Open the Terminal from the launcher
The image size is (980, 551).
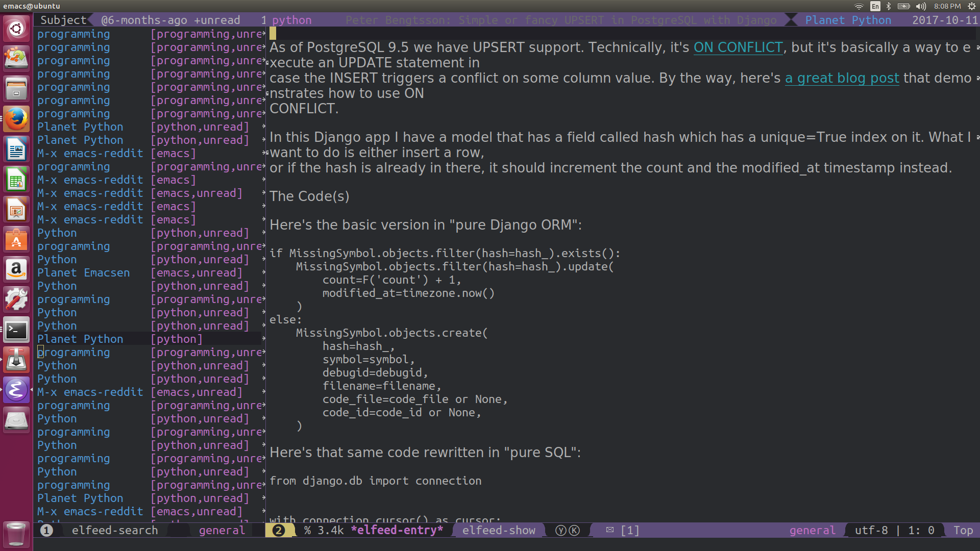pos(16,330)
